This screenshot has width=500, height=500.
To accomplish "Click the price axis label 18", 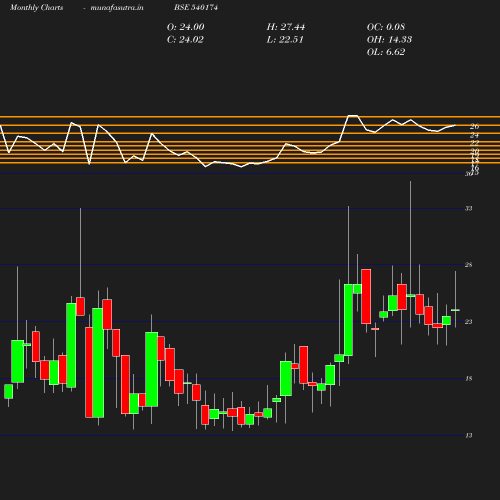I will pyautogui.click(x=469, y=378).
